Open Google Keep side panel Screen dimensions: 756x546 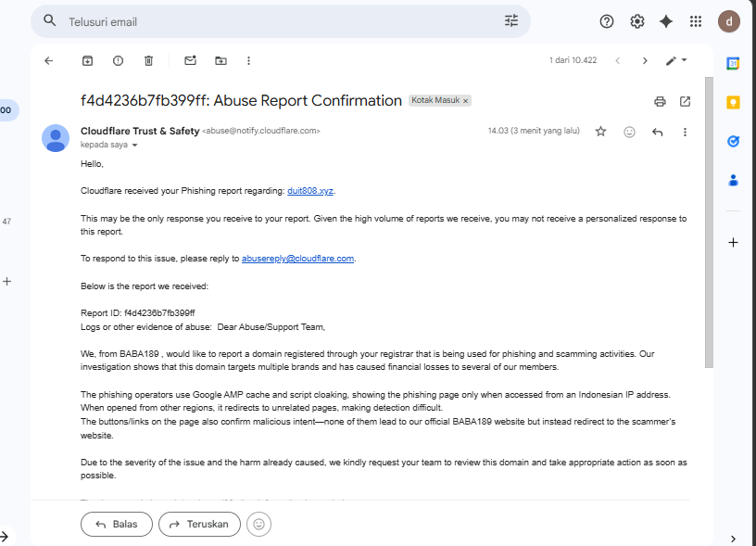[733, 102]
